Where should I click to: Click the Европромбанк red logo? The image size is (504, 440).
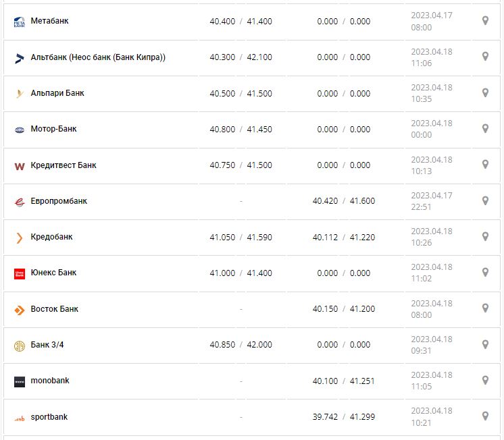20,201
